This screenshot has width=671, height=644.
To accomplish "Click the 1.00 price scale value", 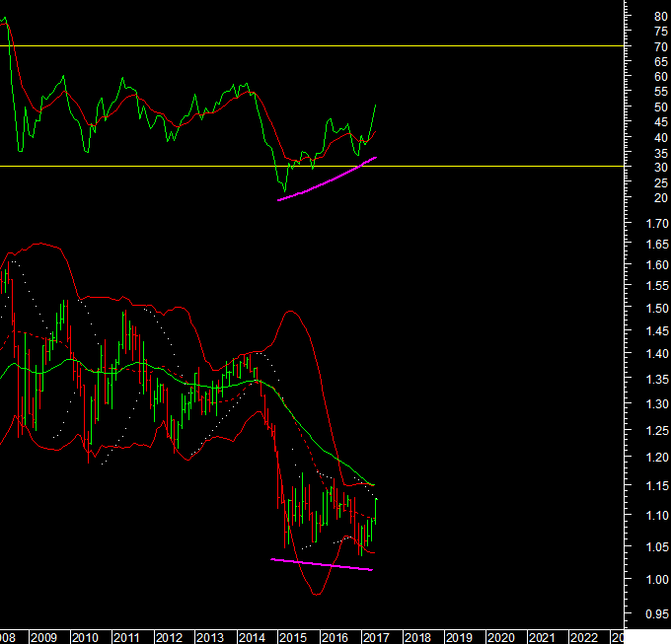I will [656, 580].
